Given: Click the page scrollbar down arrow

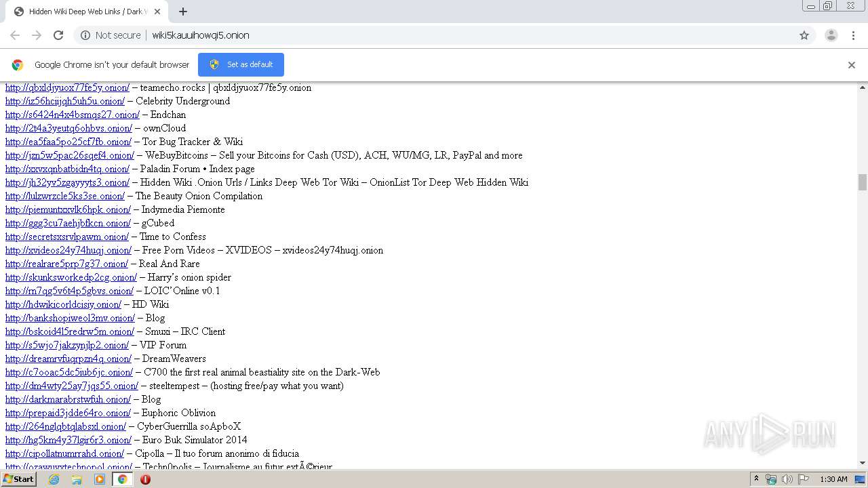Looking at the screenshot, I should 863,464.
